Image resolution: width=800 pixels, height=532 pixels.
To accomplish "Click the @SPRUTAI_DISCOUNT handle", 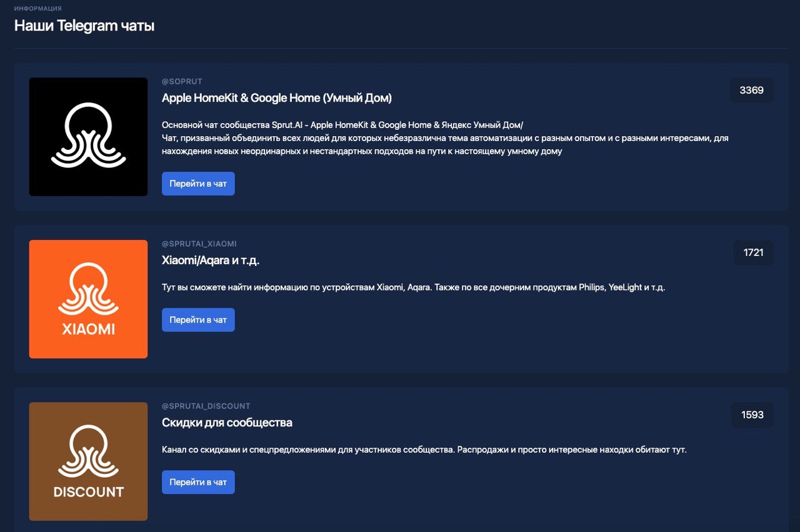I will [206, 406].
